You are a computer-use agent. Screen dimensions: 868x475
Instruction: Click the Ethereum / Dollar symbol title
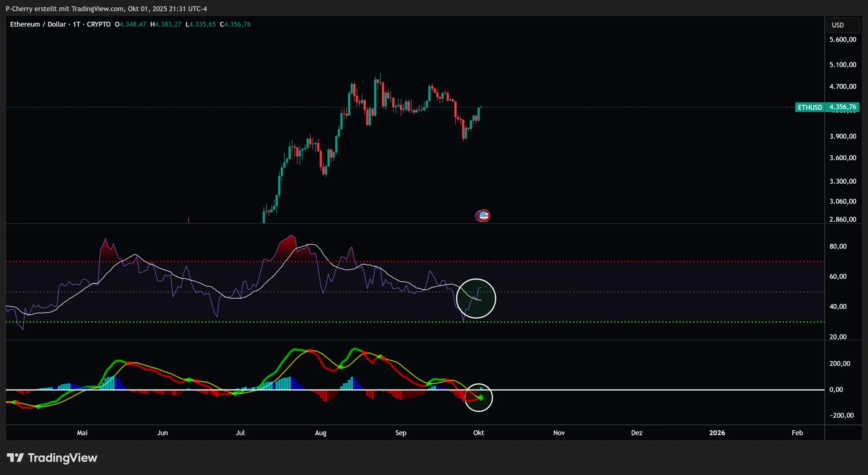[x=38, y=24]
